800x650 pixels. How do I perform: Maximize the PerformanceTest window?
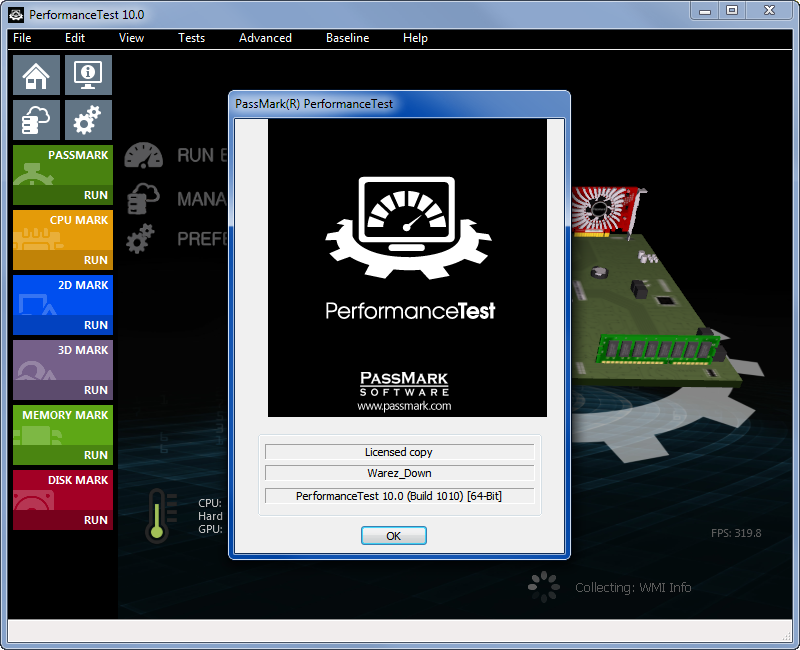pyautogui.click(x=732, y=11)
